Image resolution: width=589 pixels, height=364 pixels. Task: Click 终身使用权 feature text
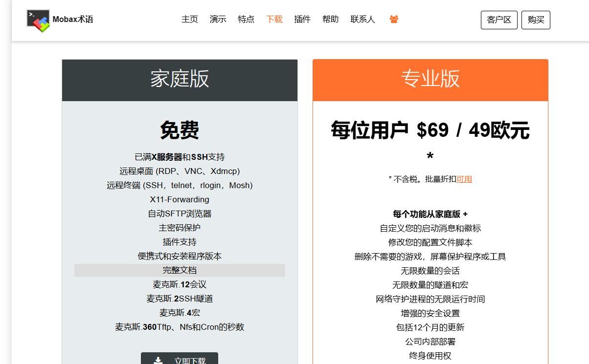430,356
